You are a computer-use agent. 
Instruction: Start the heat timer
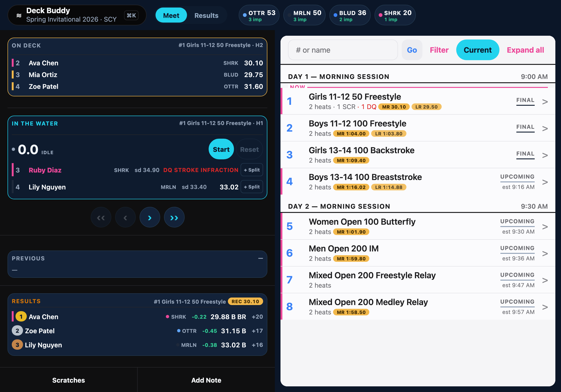pyautogui.click(x=221, y=149)
